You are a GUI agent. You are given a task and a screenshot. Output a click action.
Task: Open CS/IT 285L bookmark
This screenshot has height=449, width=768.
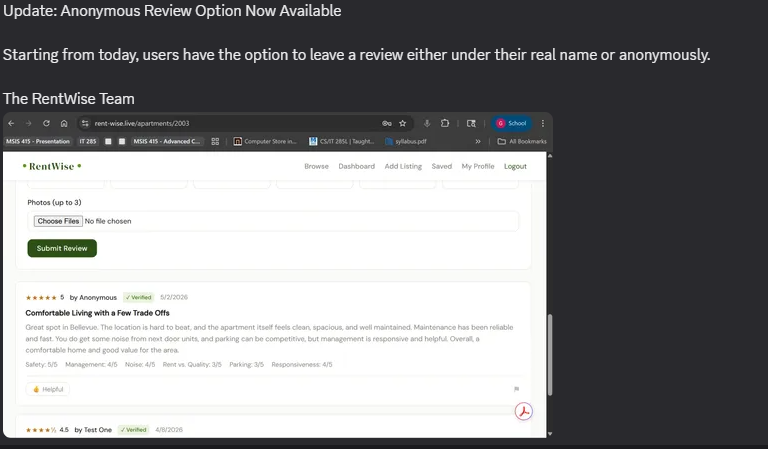[x=341, y=142]
